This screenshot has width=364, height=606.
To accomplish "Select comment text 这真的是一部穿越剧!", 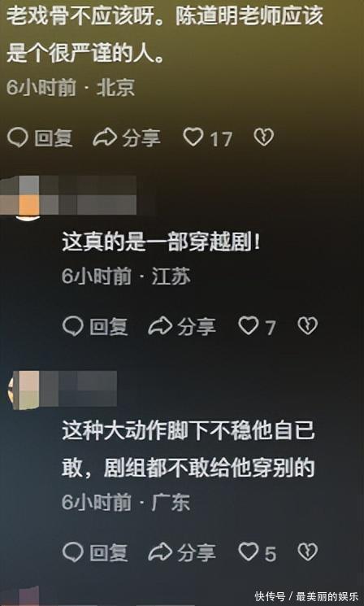I will [161, 244].
